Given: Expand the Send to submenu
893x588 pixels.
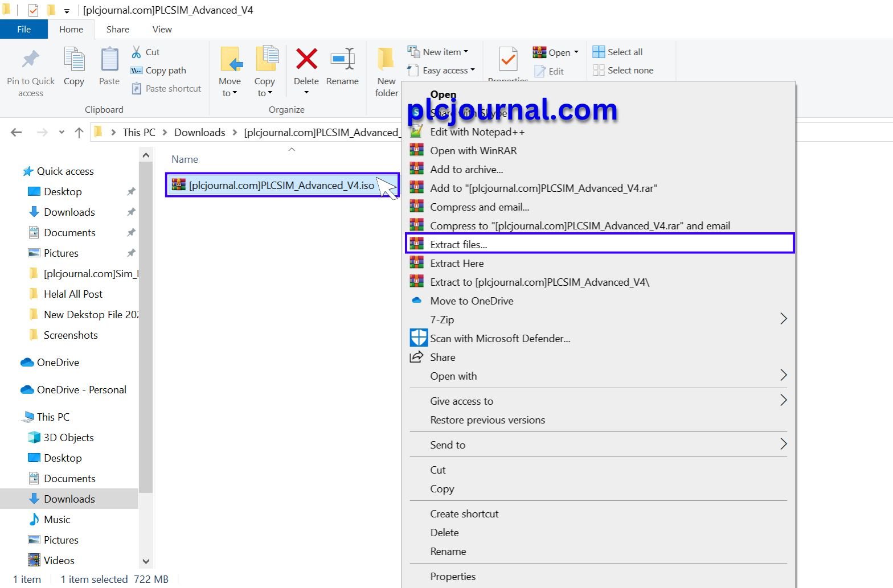Looking at the screenshot, I should coord(783,444).
